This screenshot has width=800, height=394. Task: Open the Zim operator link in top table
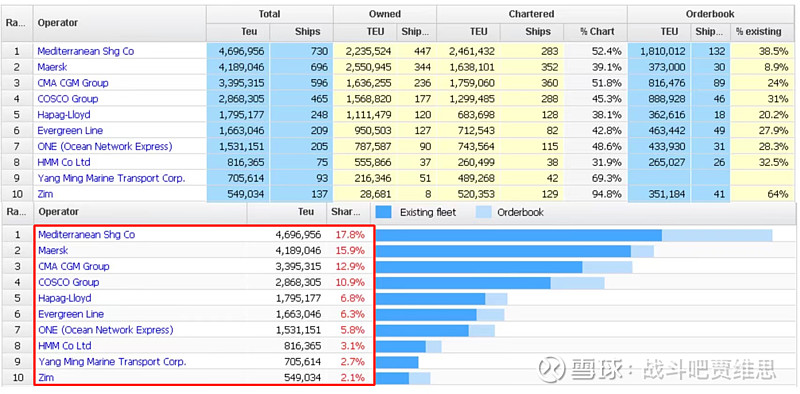pyautogui.click(x=45, y=194)
